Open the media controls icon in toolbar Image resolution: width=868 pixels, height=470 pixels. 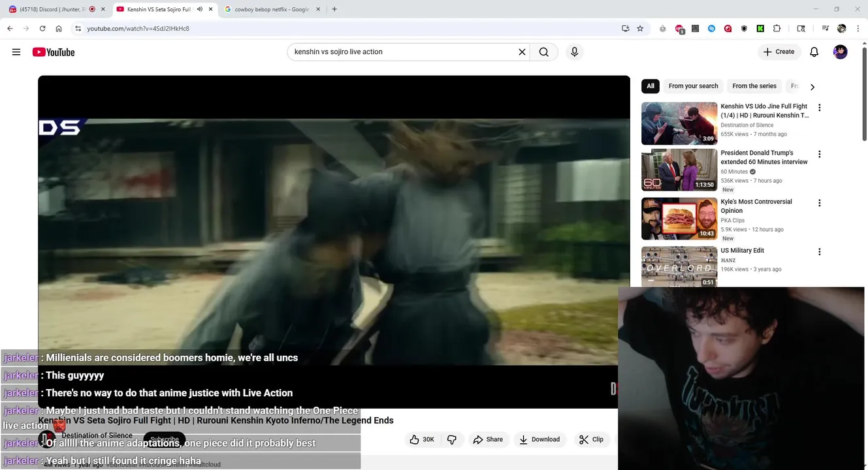(826, 29)
